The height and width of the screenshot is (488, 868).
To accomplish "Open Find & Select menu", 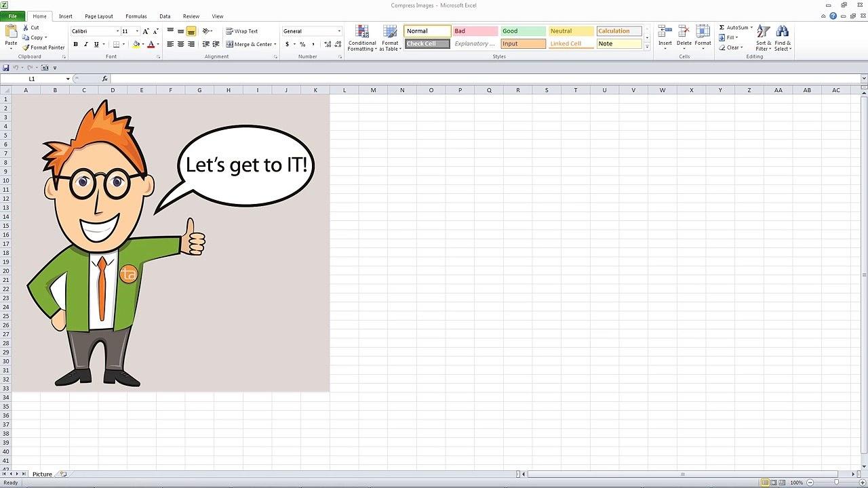I will point(783,39).
